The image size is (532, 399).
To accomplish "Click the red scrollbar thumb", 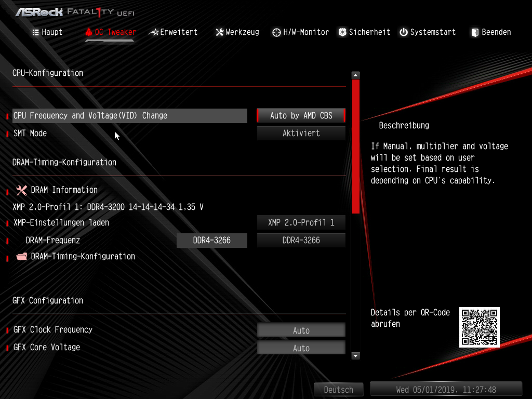I will (355, 146).
